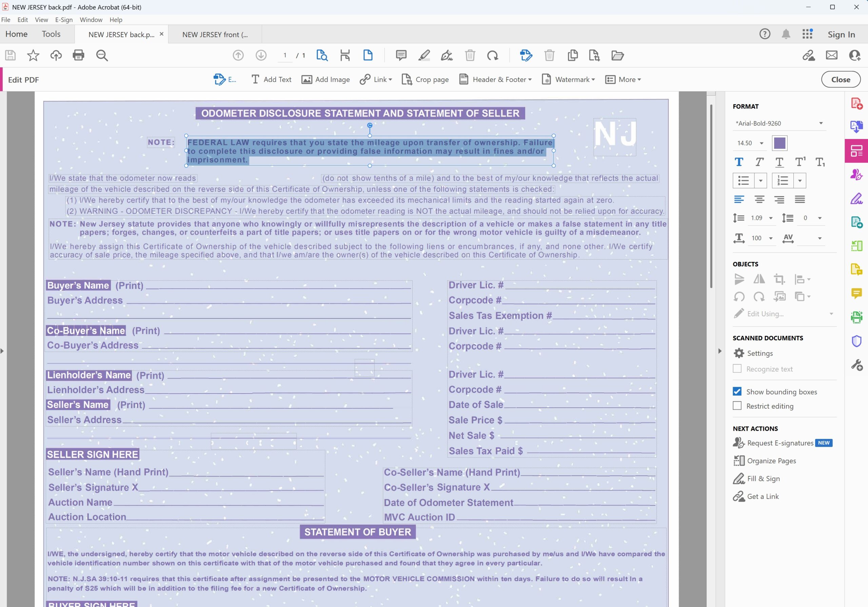The height and width of the screenshot is (607, 868).
Task: Click Crop icon in Objects section
Action: pos(779,279)
